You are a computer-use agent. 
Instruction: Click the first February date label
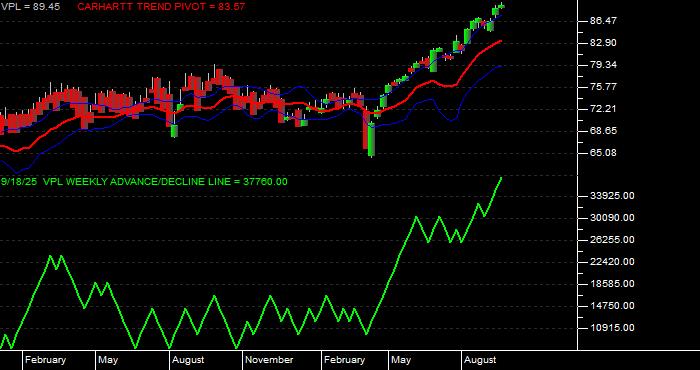(46, 360)
